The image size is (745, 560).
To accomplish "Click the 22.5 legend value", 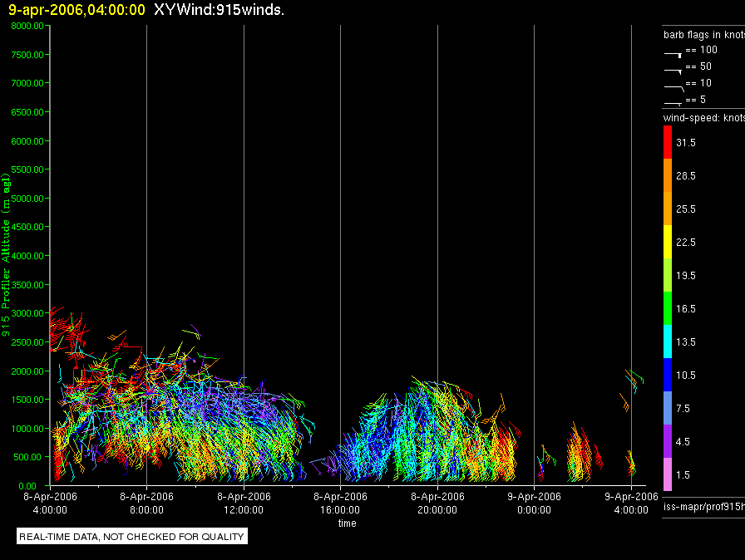I will pos(686,242).
